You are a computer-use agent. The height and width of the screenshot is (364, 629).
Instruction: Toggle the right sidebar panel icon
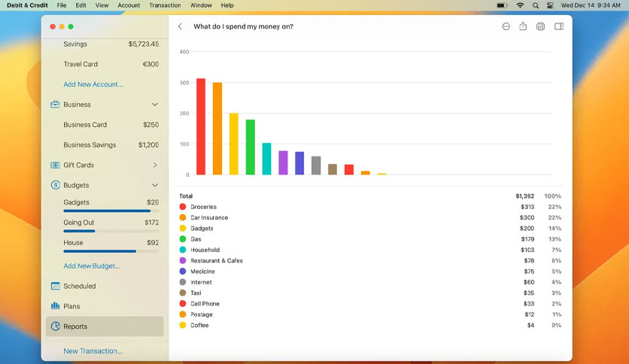559,26
